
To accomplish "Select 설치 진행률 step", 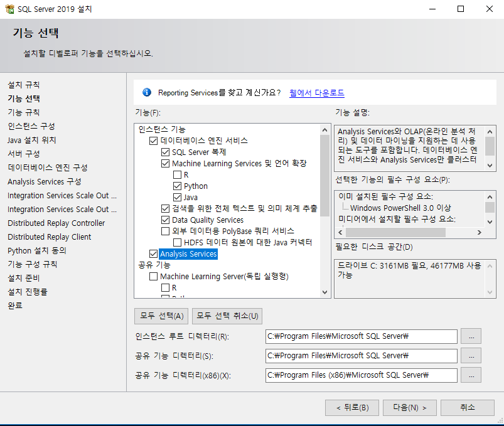I will click(28, 292).
